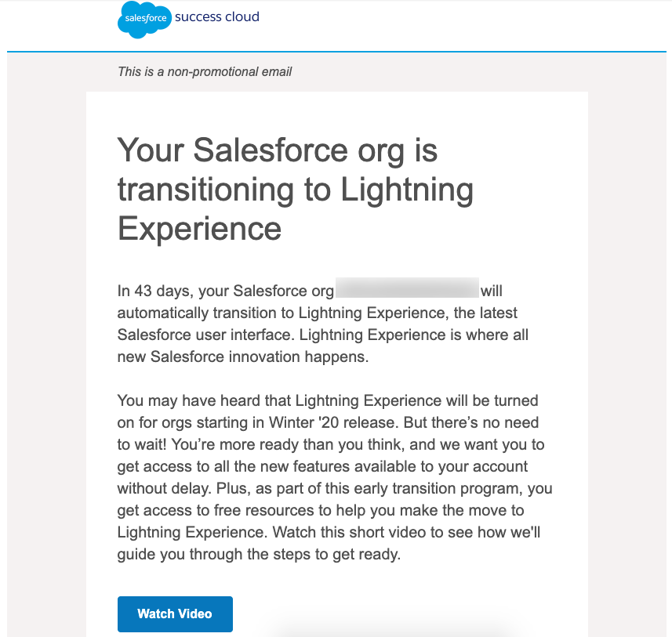Click the blurred org name placeholder
The image size is (672, 637).
pyautogui.click(x=407, y=291)
